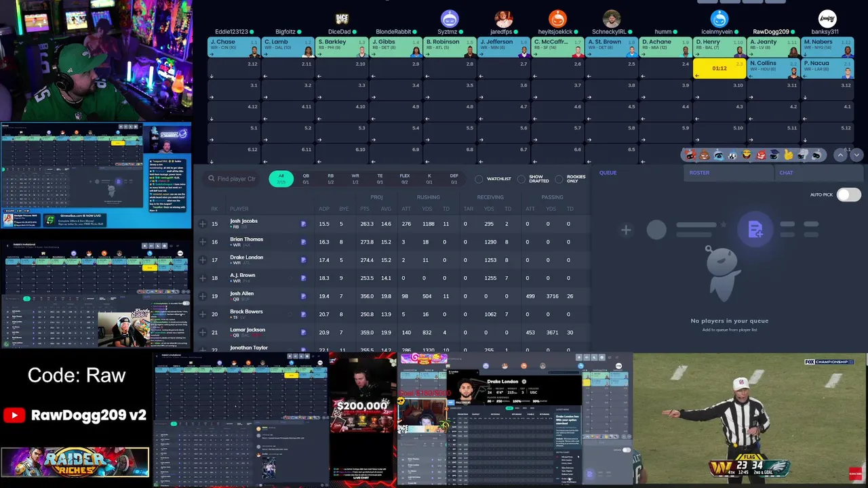Send the thumbs up emoji reaction
Viewport: 868px width, 488px height.
coord(789,155)
